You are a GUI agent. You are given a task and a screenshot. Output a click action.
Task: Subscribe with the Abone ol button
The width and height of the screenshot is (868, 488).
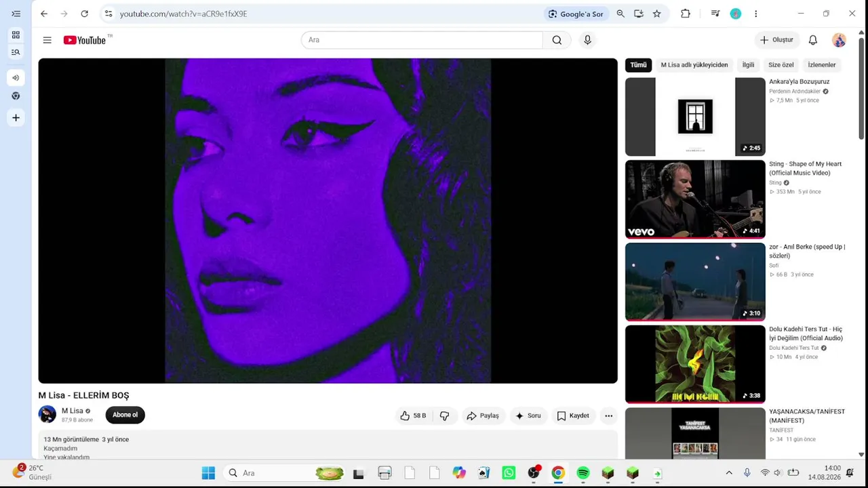pos(125,415)
